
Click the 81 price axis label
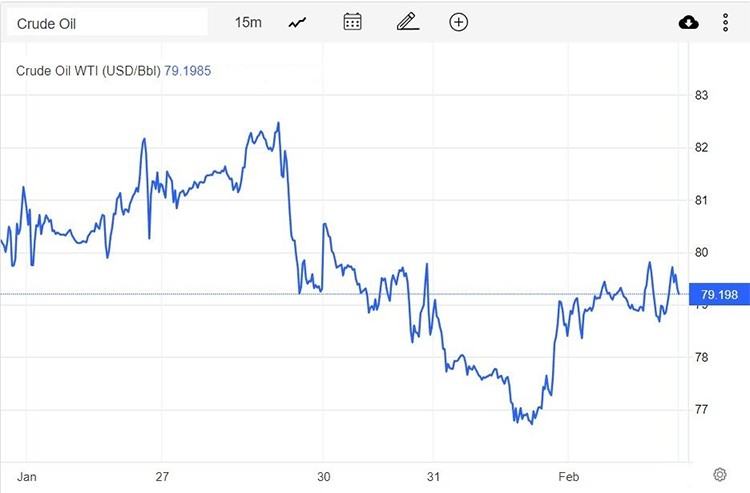(x=701, y=201)
